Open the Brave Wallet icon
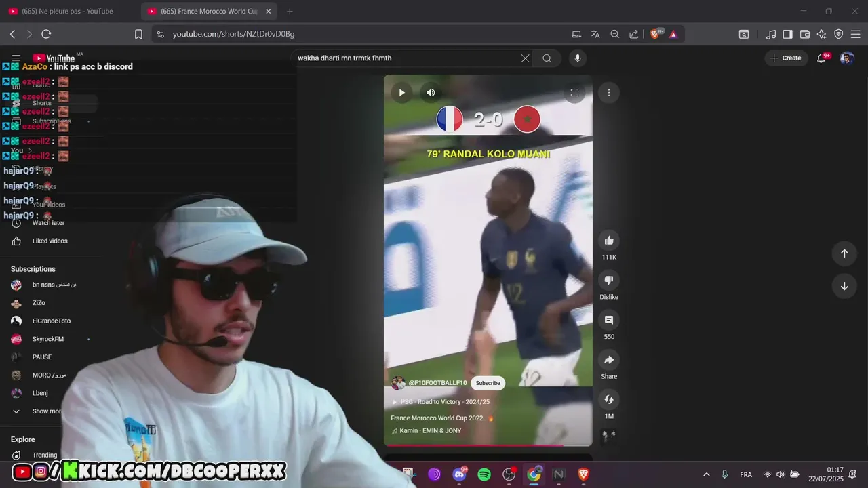Viewport: 868px width, 488px height. [805, 34]
